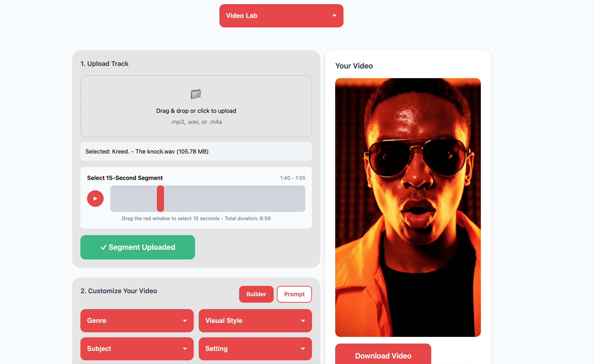595x364 pixels.
Task: Click the Video Lab dropdown arrow
Action: [334, 16]
